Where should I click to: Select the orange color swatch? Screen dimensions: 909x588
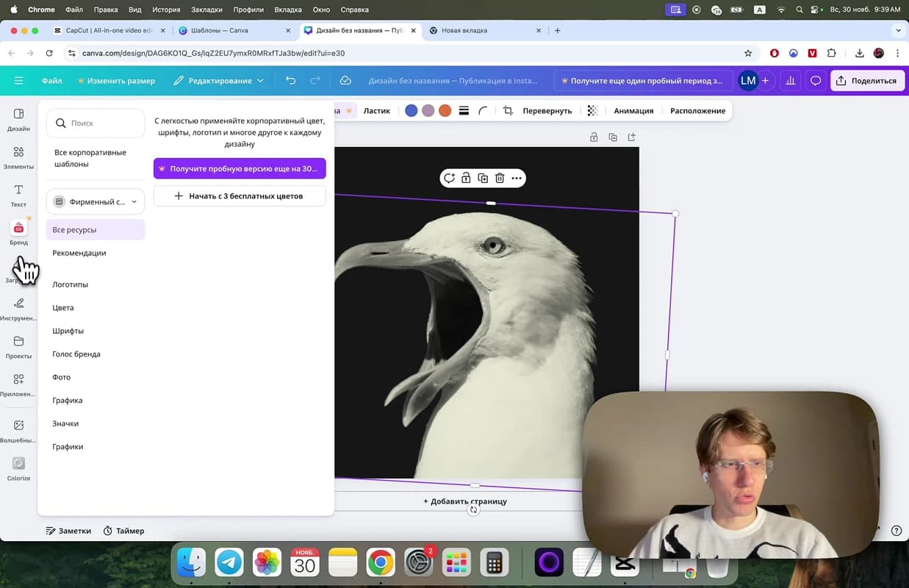click(445, 111)
